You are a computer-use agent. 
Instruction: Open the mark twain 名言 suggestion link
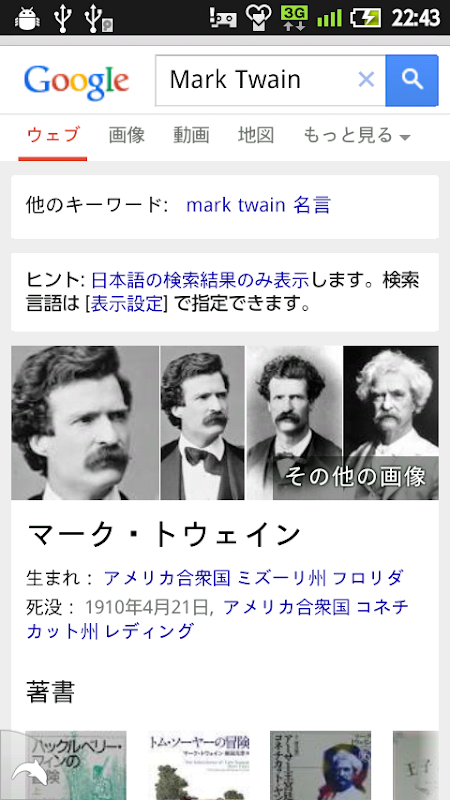coord(258,205)
